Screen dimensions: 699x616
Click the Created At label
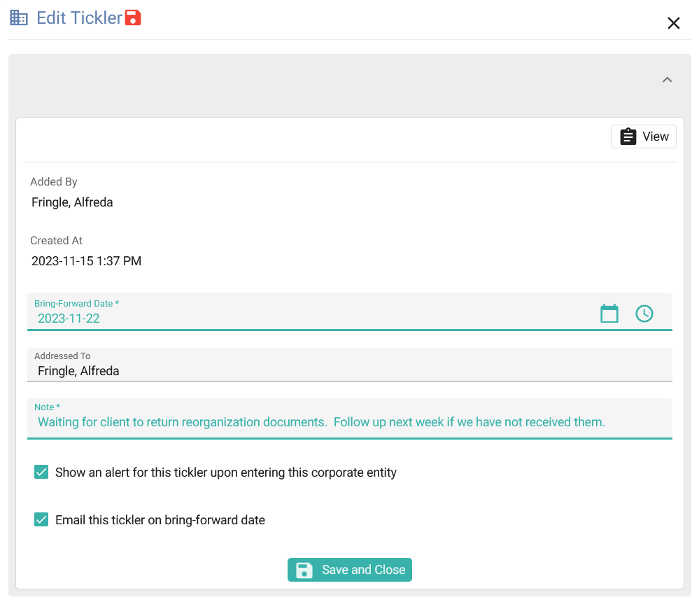click(56, 241)
